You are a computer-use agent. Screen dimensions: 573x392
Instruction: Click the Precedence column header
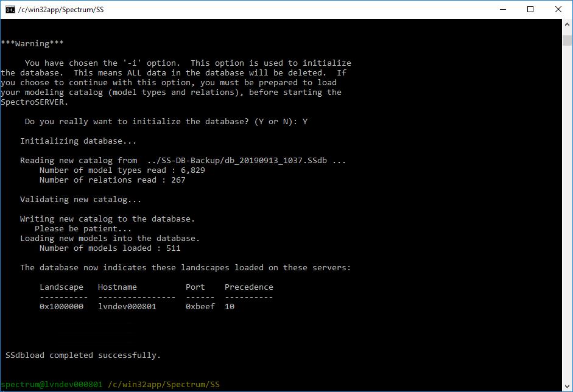click(x=249, y=287)
